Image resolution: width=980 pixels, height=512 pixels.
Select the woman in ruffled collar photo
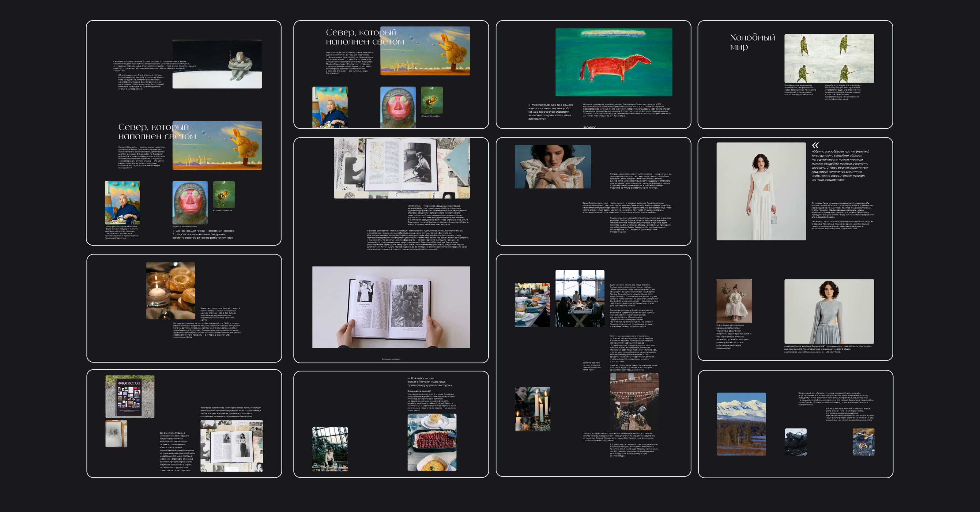(552, 167)
